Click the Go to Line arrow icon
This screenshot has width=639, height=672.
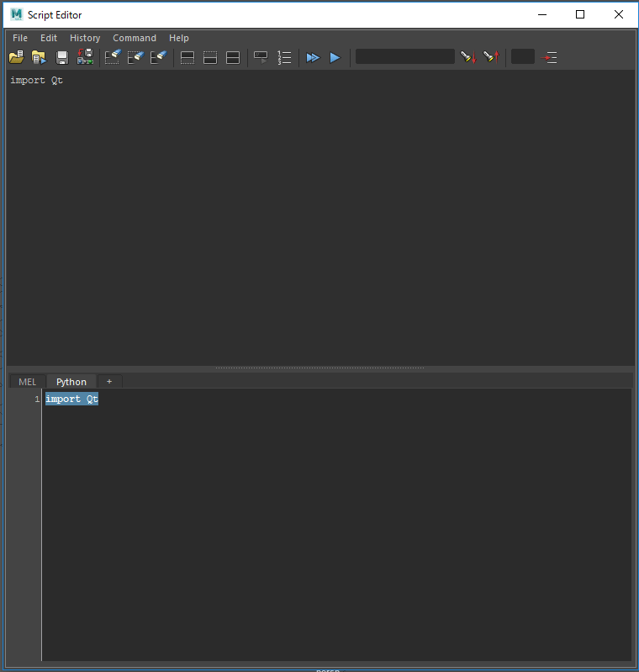[549, 57]
